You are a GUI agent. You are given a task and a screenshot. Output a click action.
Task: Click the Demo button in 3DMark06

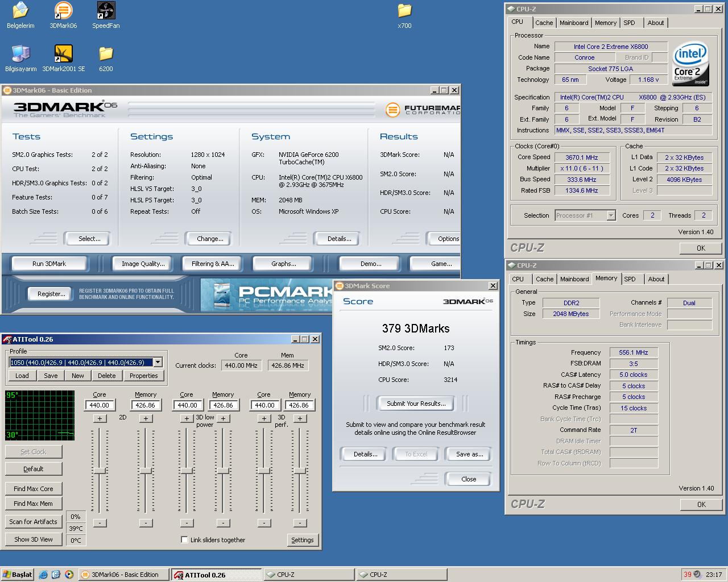[x=371, y=264]
